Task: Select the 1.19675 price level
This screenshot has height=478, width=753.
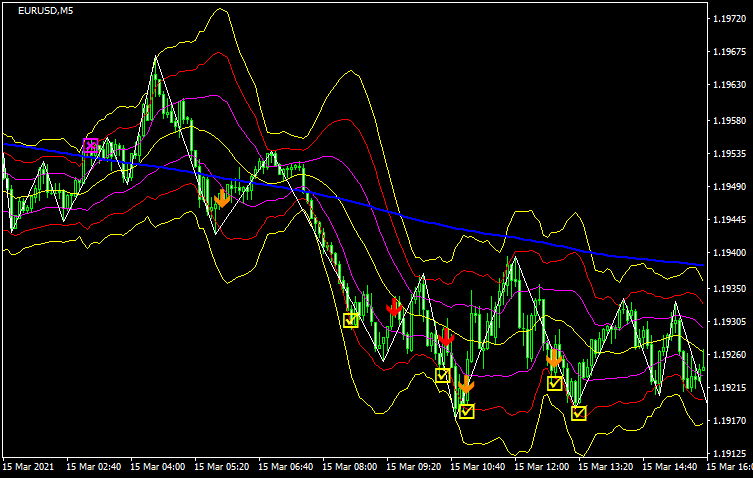Action: [x=729, y=51]
